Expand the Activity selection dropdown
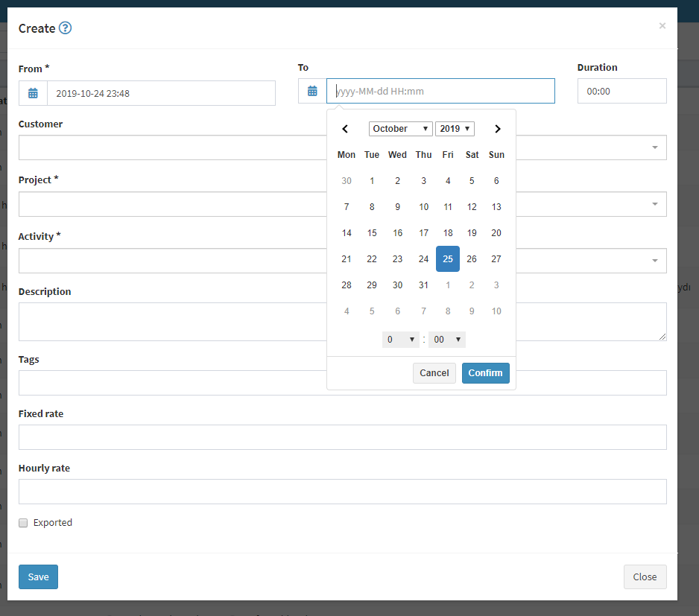Viewport: 699px width, 616px height. (654, 260)
